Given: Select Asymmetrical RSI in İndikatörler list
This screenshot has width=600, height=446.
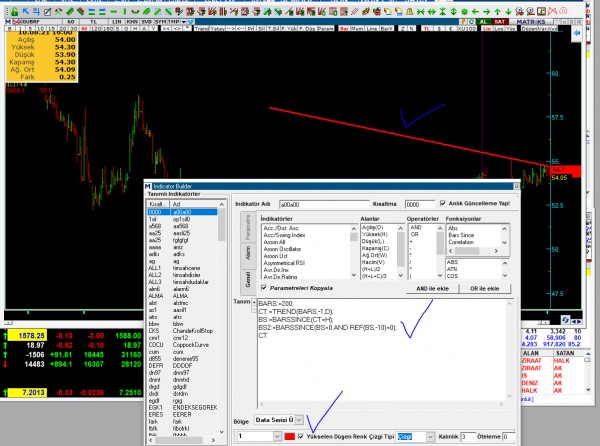Looking at the screenshot, I should point(284,263).
